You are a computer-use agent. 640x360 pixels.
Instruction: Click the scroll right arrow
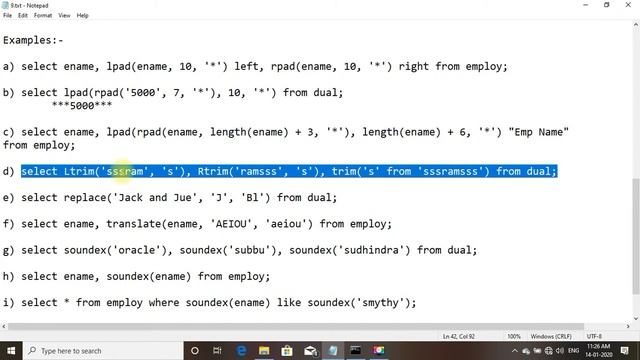click(628, 326)
